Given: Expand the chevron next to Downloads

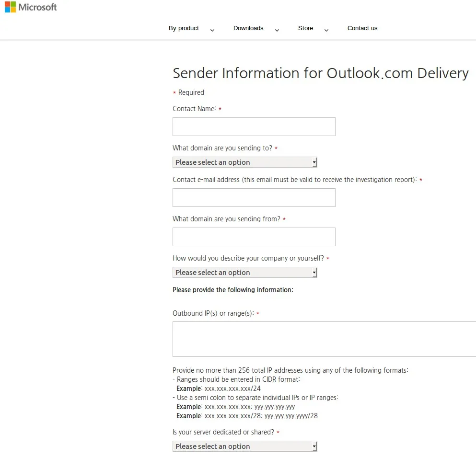Looking at the screenshot, I should 277,30.
